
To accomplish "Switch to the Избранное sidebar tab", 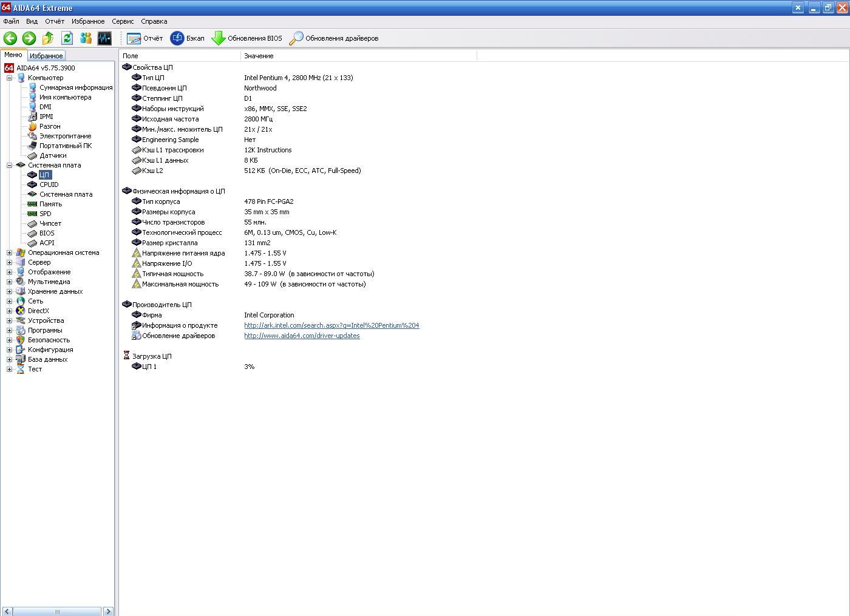I will click(46, 55).
